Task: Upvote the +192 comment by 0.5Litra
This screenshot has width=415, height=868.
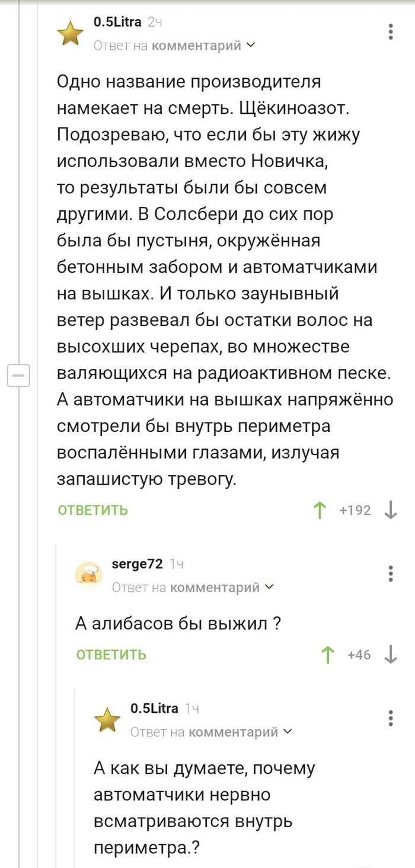Action: 320,510
